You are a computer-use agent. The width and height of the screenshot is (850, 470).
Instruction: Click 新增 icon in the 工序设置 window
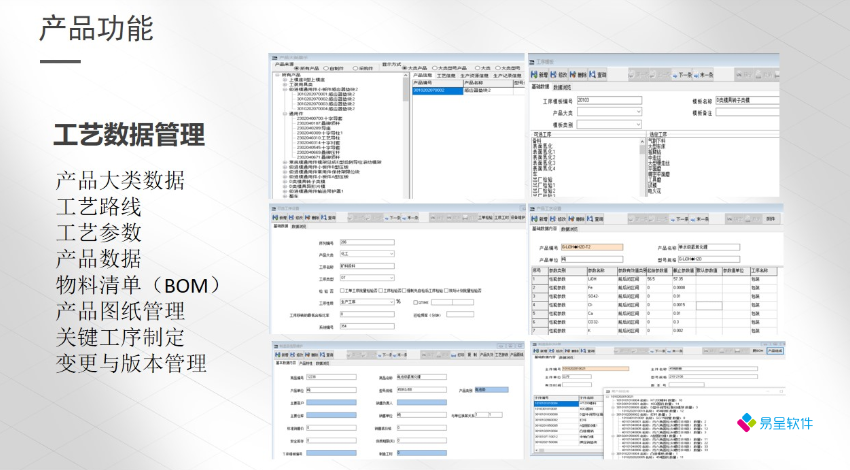pyautogui.click(x=275, y=217)
